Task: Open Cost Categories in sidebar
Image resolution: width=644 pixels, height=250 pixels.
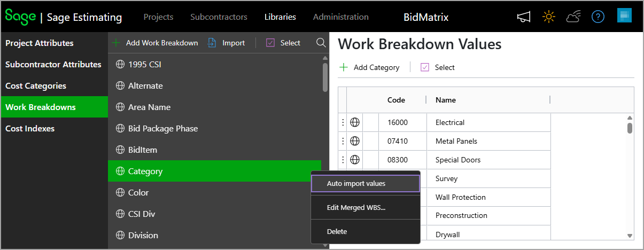Action: click(x=54, y=86)
